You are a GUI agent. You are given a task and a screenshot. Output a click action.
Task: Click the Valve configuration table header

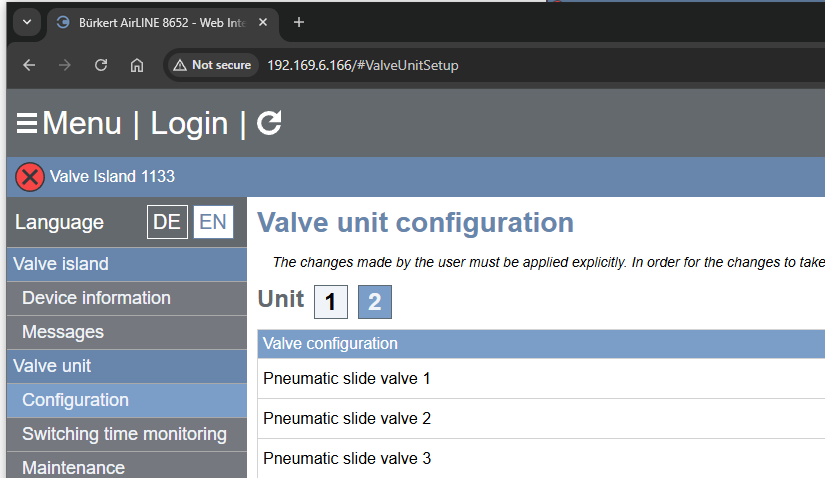(x=541, y=344)
